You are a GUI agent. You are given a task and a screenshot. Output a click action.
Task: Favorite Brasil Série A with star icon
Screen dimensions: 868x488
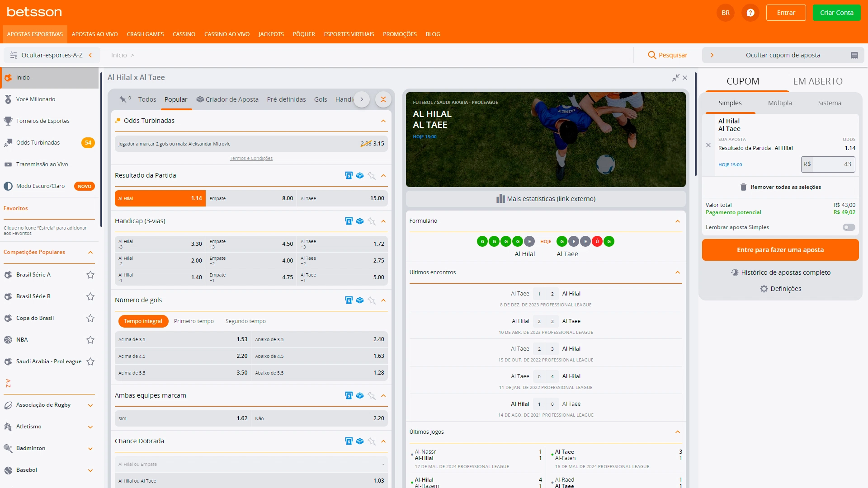[90, 275]
